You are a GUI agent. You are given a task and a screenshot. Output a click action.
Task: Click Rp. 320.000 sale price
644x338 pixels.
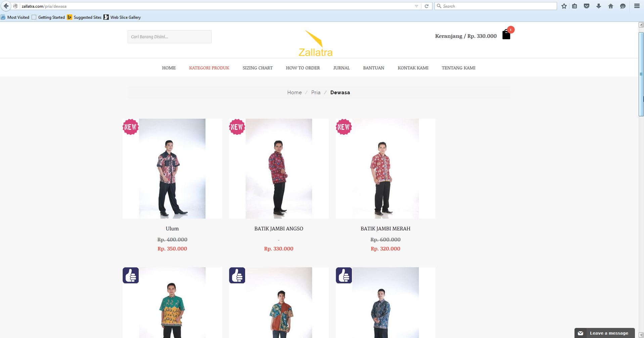click(x=385, y=249)
